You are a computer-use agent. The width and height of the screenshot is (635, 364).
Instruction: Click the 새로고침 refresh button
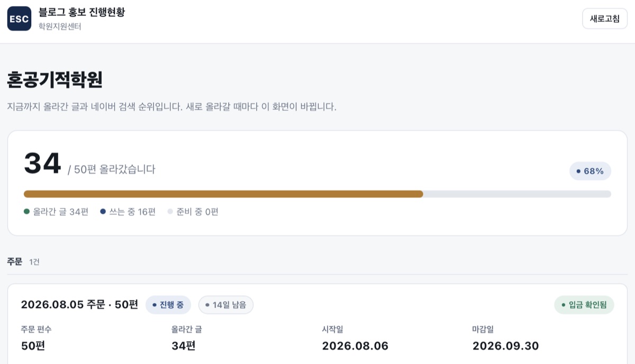coord(605,19)
